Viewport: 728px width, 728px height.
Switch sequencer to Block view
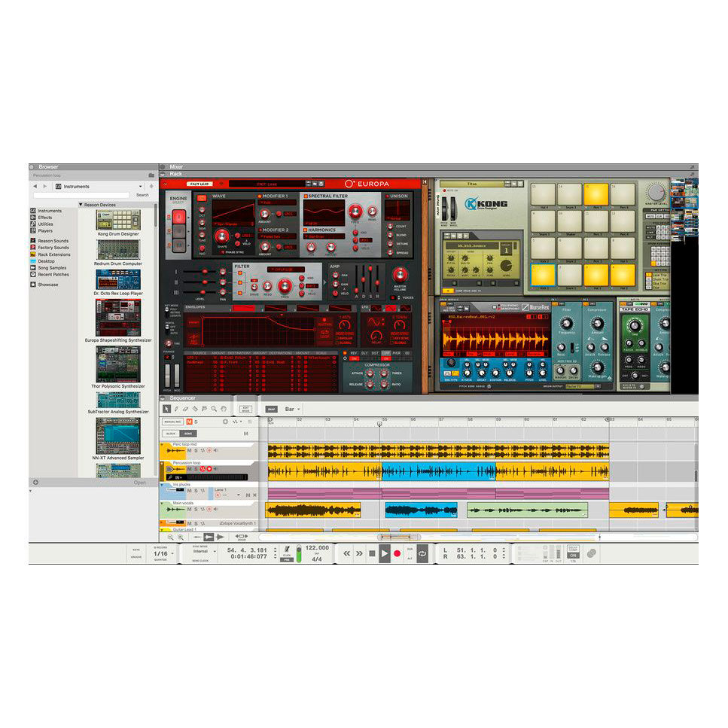click(171, 433)
